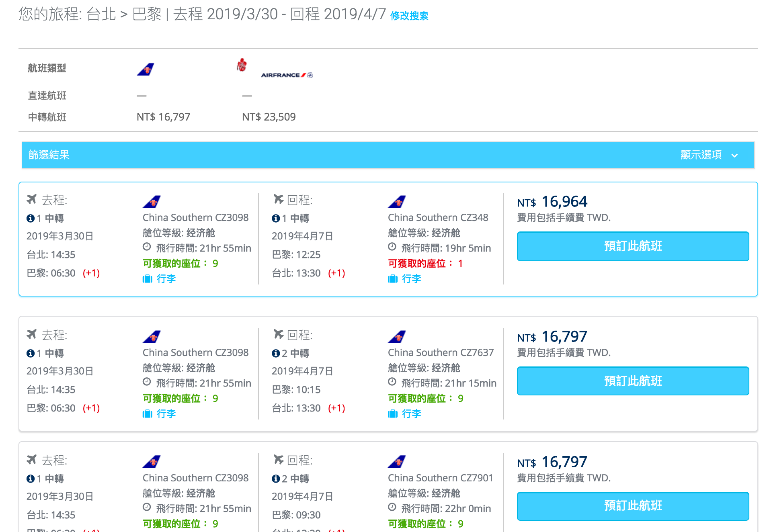Screen dimensions: 763x532
Task: Click info icon beside first return 1 中轉
Action: tap(276, 219)
